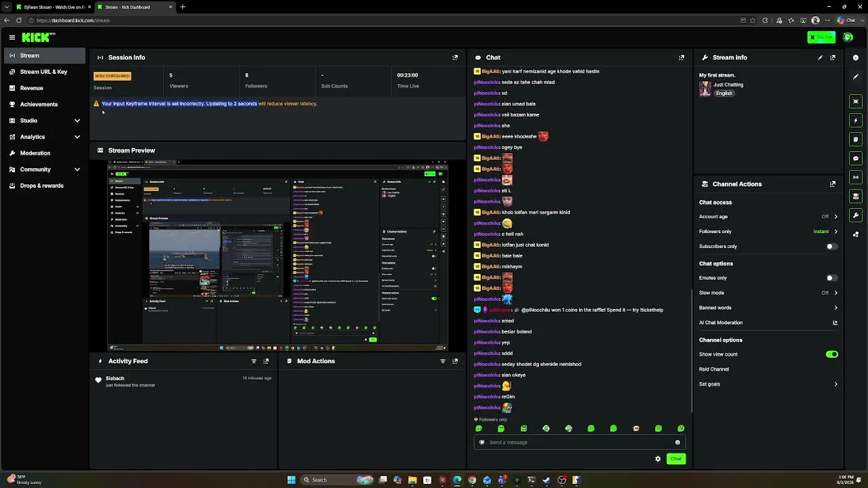
Task: Turn off Show view count
Action: click(x=832, y=354)
